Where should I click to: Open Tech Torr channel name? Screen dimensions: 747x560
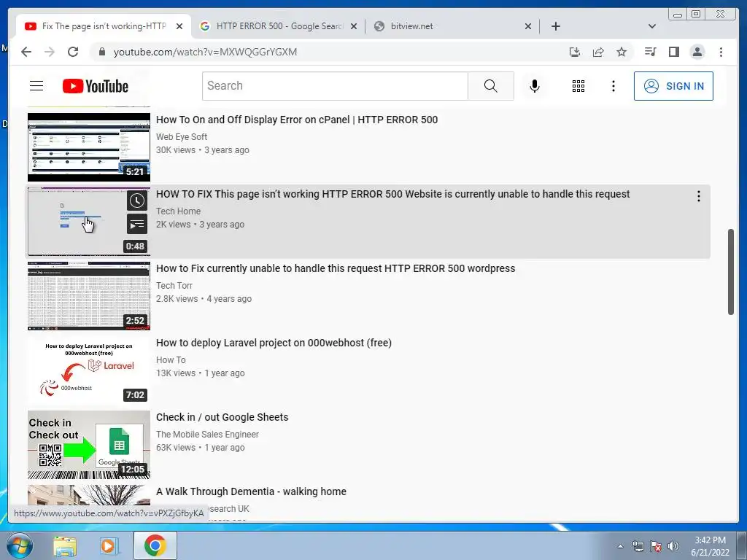[x=174, y=285]
